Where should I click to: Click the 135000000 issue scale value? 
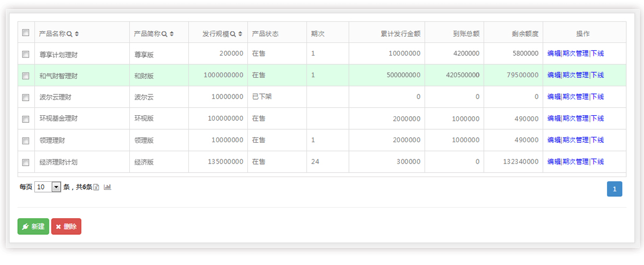tap(225, 161)
